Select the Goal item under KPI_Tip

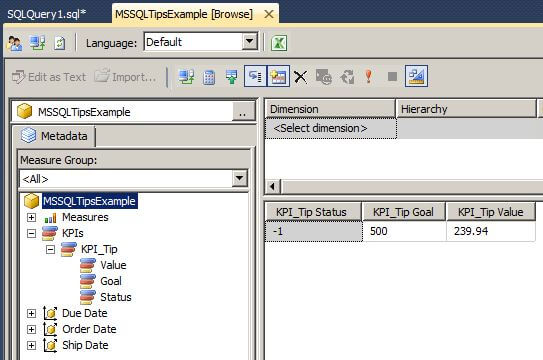[111, 281]
